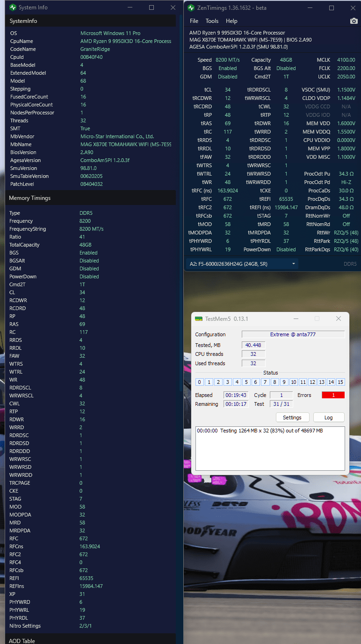Click the ZenTimings screenshot camera icon
Image resolution: width=361 pixels, height=644 pixels.
(x=354, y=21)
